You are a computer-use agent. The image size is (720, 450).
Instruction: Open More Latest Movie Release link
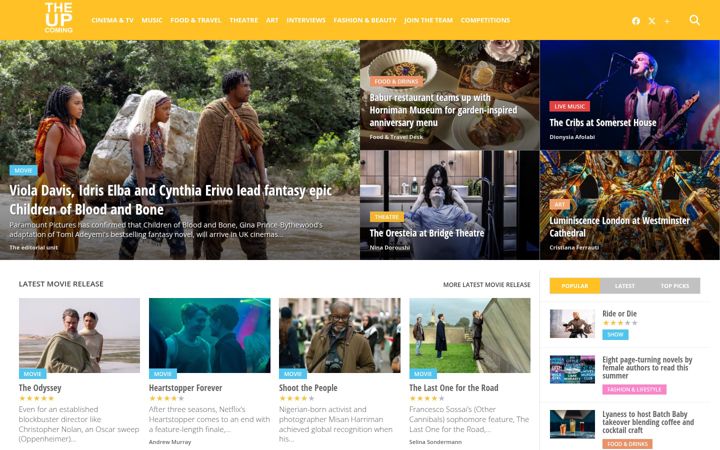pyautogui.click(x=487, y=285)
